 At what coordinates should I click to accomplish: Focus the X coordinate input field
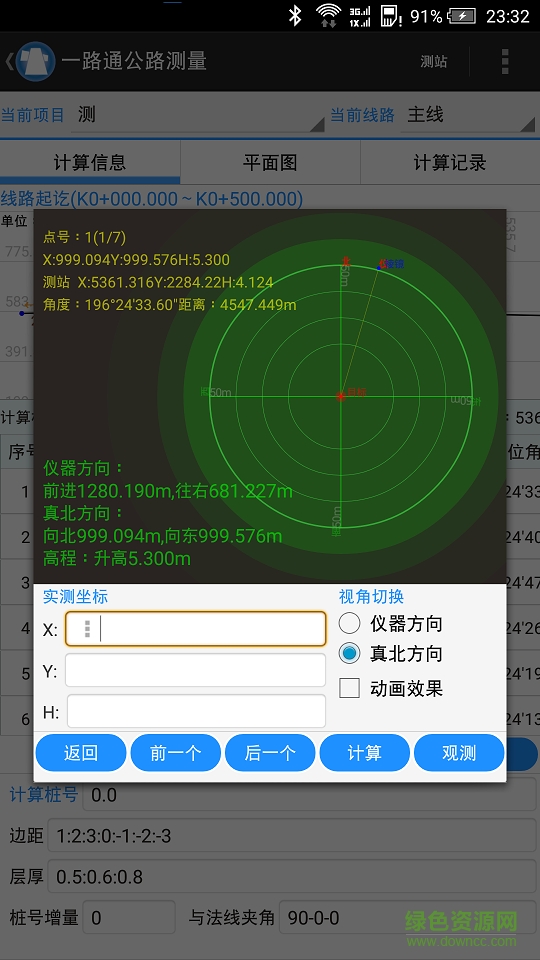[x=195, y=629]
